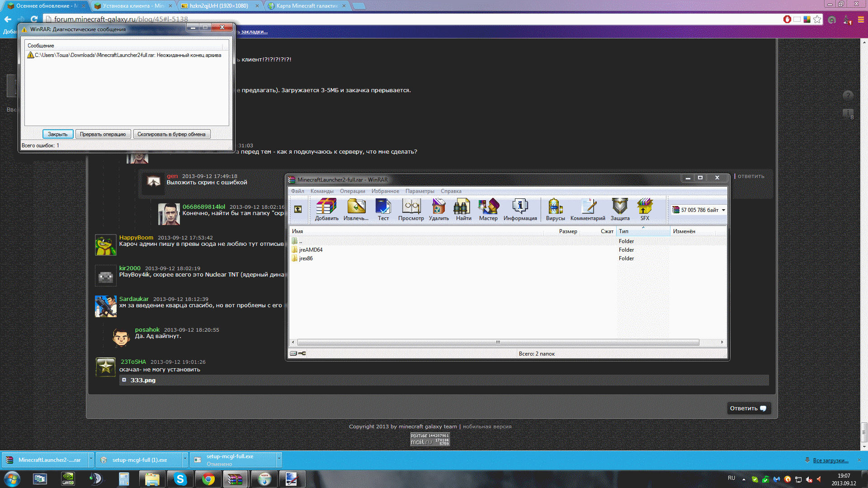Open the Команды menu
This screenshot has width=868, height=488.
pos(322,191)
